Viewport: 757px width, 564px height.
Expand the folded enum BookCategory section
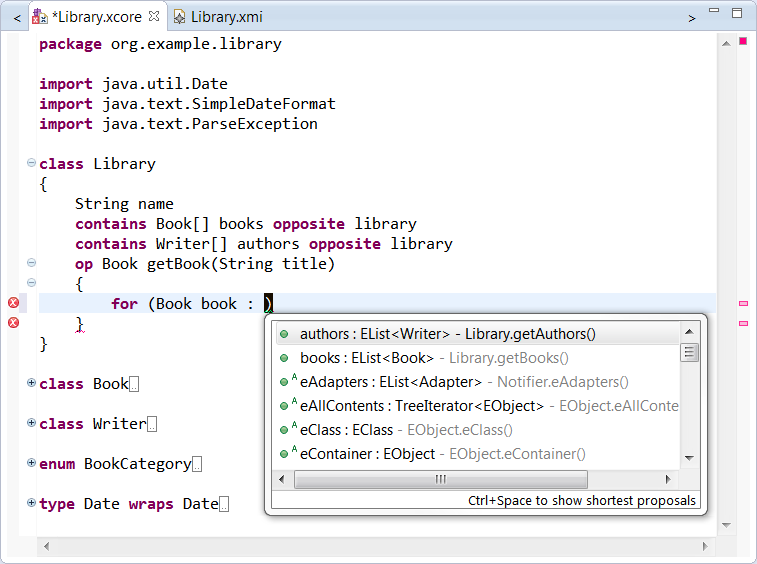click(x=31, y=463)
